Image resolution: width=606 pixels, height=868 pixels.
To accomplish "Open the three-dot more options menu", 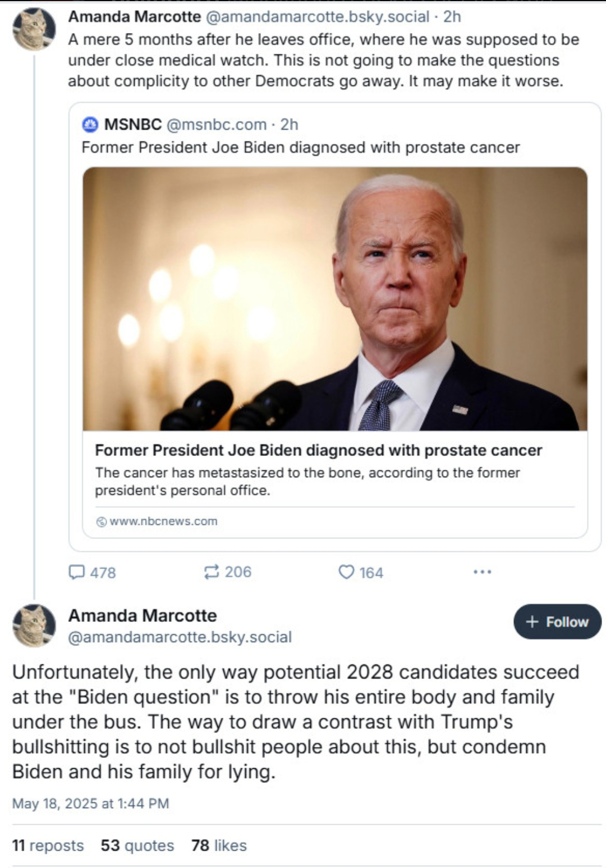I will tap(482, 572).
